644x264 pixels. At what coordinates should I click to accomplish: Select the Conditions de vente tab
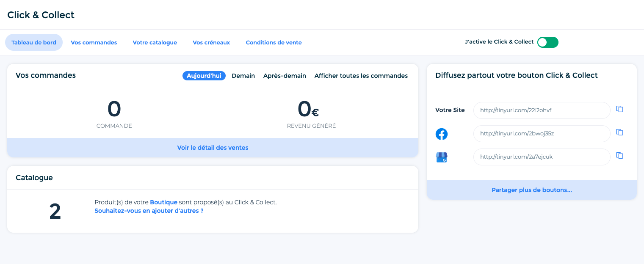point(274,42)
